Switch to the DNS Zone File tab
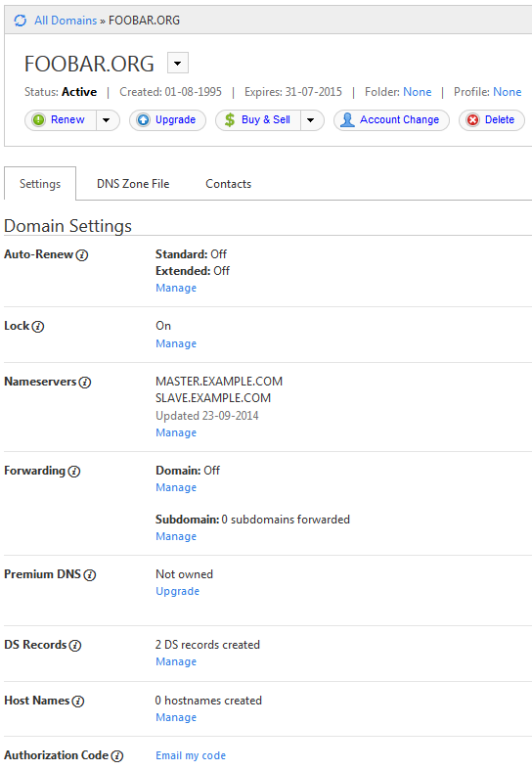The width and height of the screenshot is (532, 771). [133, 184]
